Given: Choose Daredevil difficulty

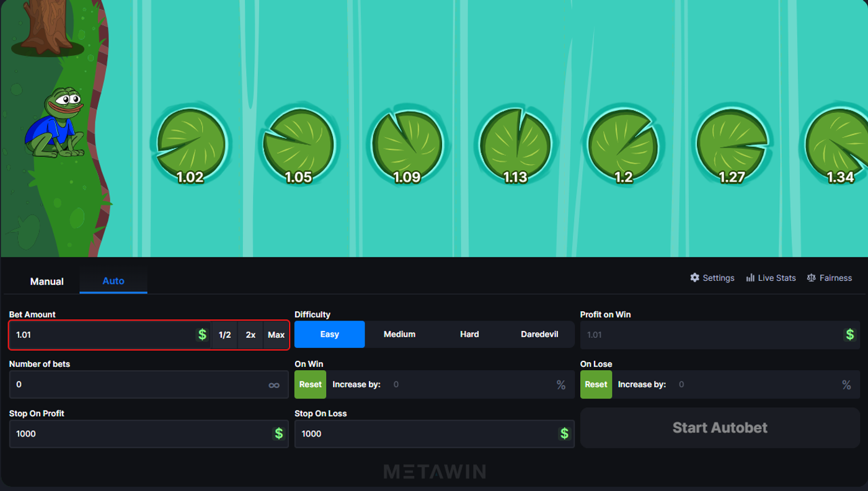Looking at the screenshot, I should point(539,334).
